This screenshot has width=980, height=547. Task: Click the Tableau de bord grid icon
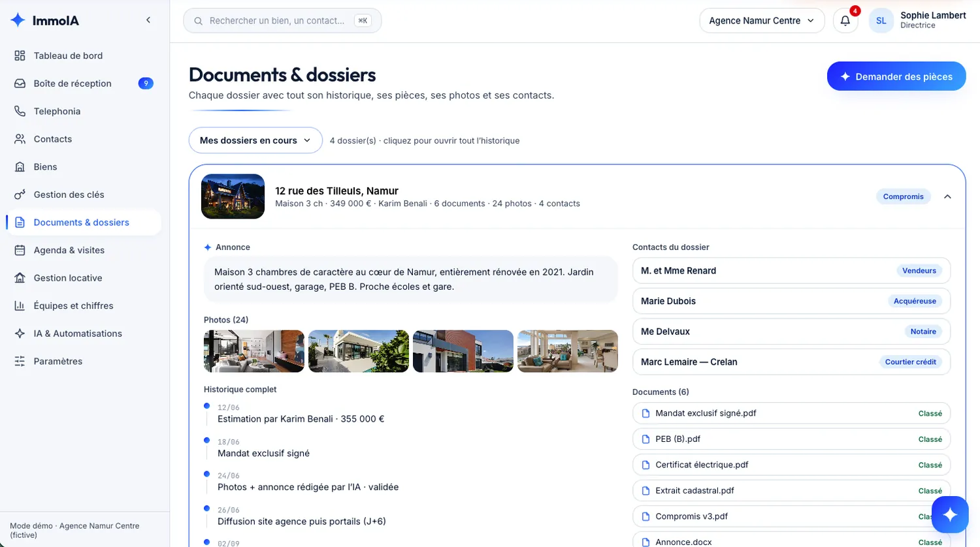(20, 55)
